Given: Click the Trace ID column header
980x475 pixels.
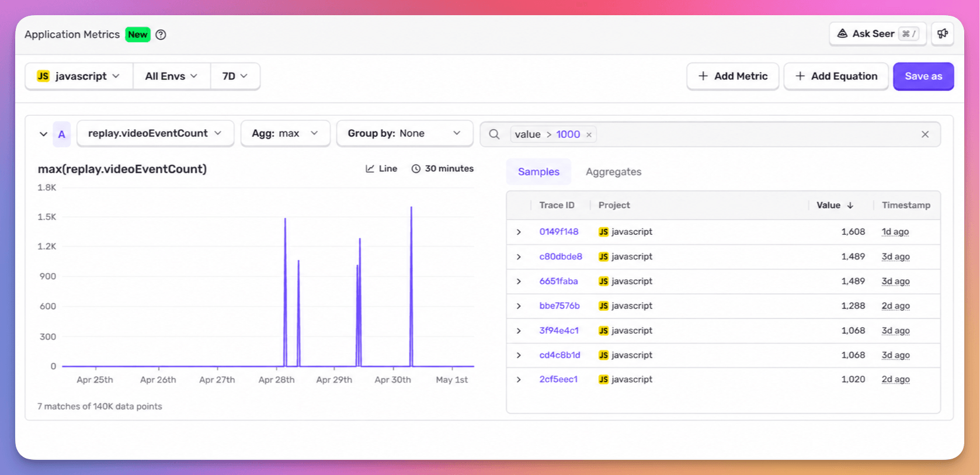Looking at the screenshot, I should click(x=557, y=205).
